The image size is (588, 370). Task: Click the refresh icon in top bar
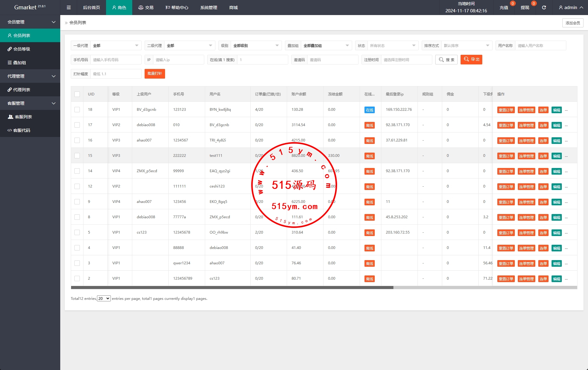tap(544, 8)
